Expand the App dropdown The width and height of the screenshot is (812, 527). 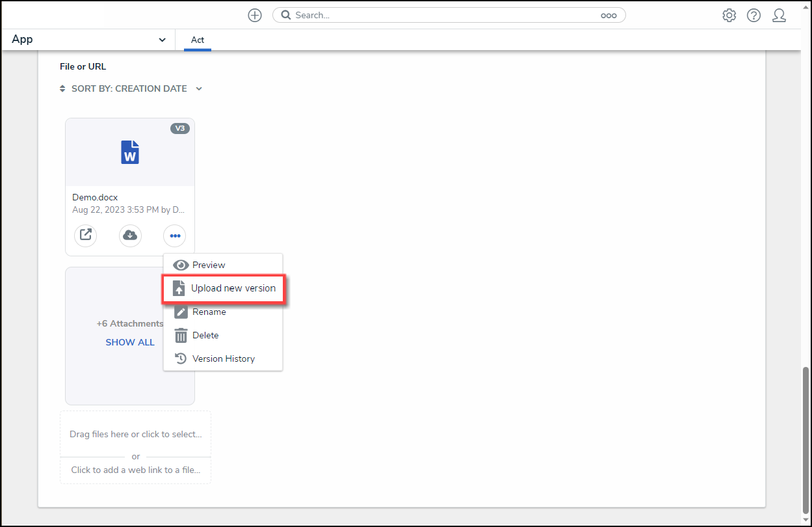coord(88,40)
